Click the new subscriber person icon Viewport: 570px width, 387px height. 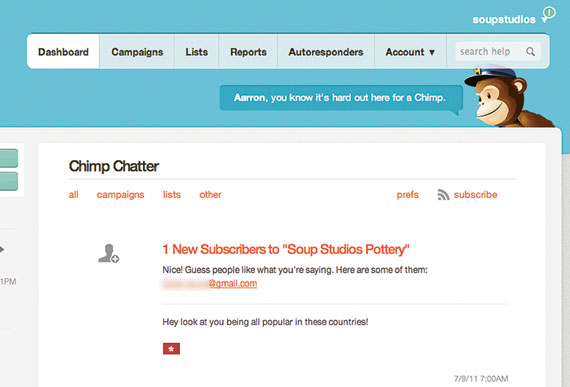(x=108, y=253)
